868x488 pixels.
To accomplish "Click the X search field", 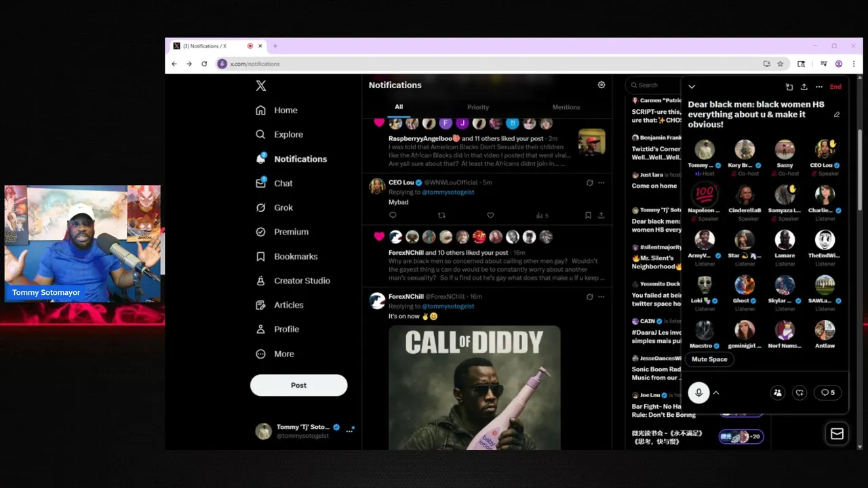I will point(652,85).
